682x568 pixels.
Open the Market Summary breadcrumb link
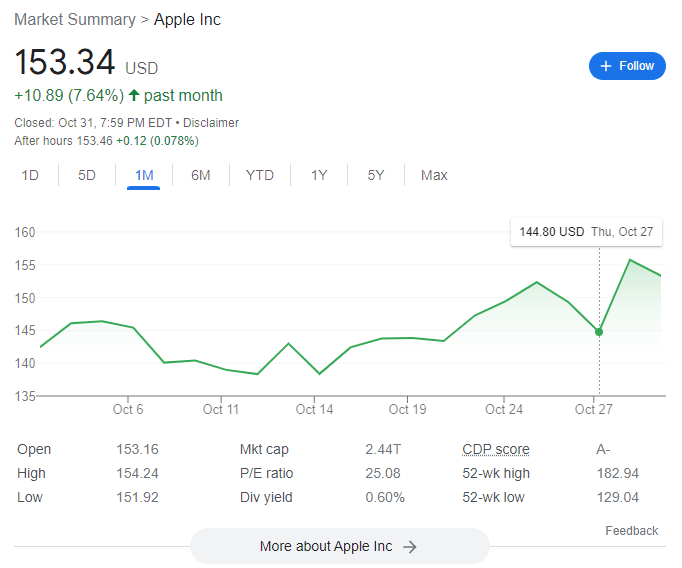point(75,20)
